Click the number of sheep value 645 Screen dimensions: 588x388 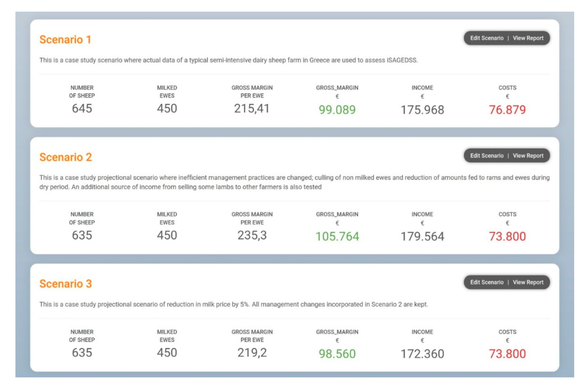point(82,109)
